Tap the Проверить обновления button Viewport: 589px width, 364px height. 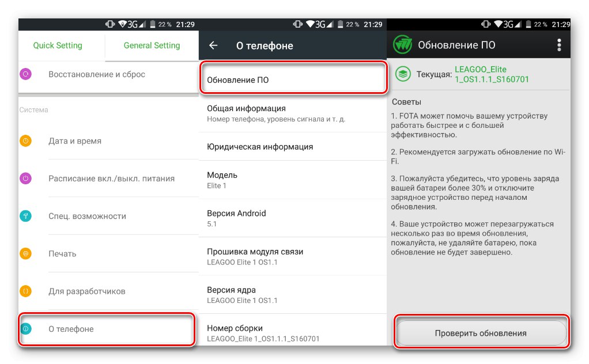coord(481,333)
